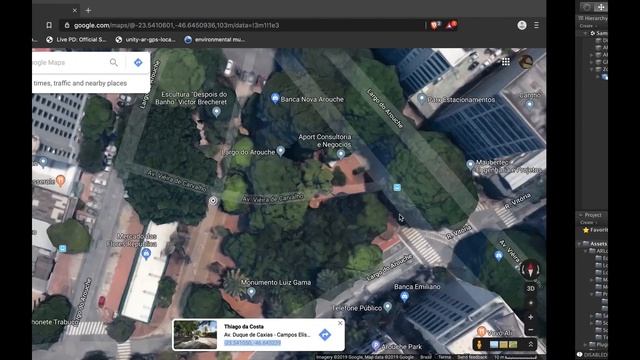Open browser hamburger menu

[536, 25]
